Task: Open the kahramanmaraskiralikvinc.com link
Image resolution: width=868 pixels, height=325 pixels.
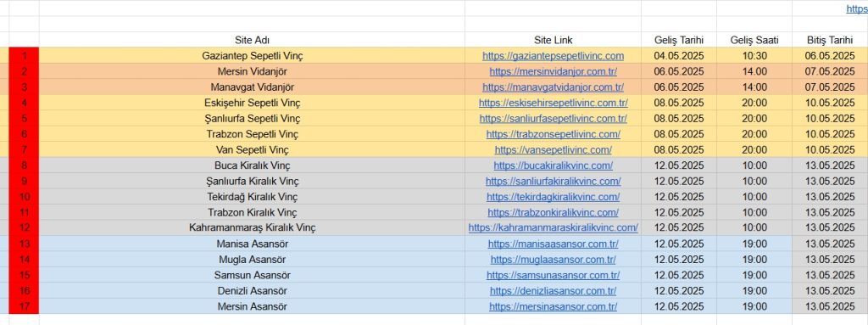Action: tap(553, 227)
